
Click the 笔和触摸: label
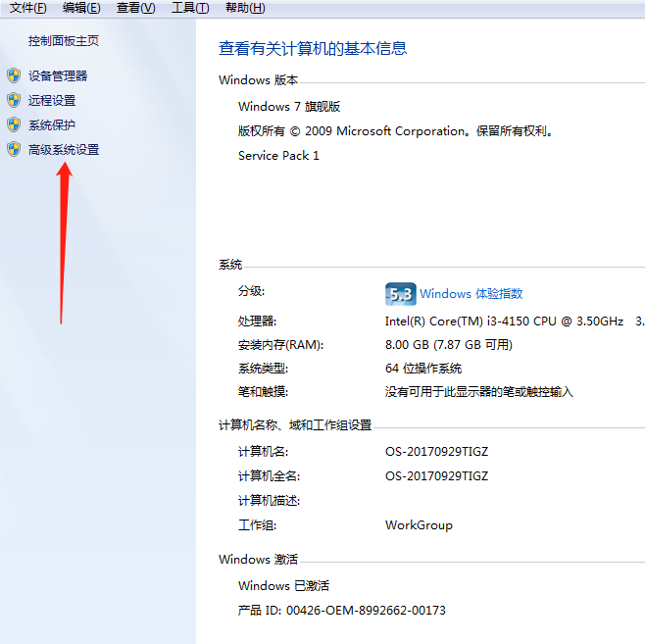pos(263,392)
